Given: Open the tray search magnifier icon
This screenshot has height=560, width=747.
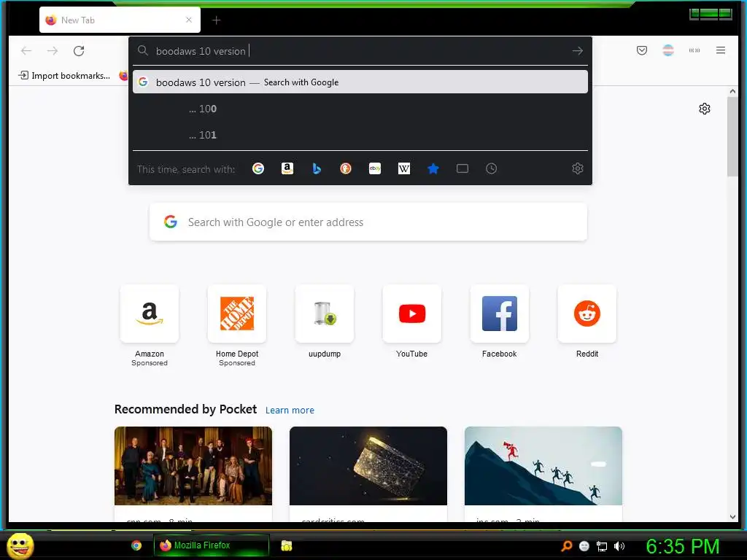Looking at the screenshot, I should pyautogui.click(x=566, y=545).
